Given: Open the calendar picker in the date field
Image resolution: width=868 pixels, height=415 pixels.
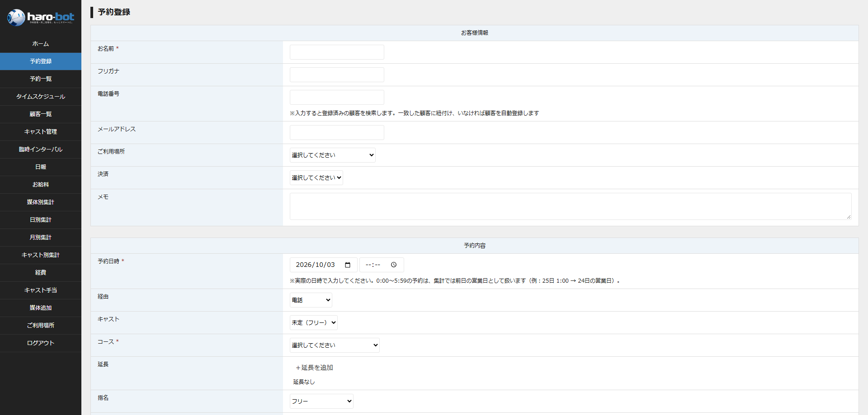Looking at the screenshot, I should pos(348,265).
